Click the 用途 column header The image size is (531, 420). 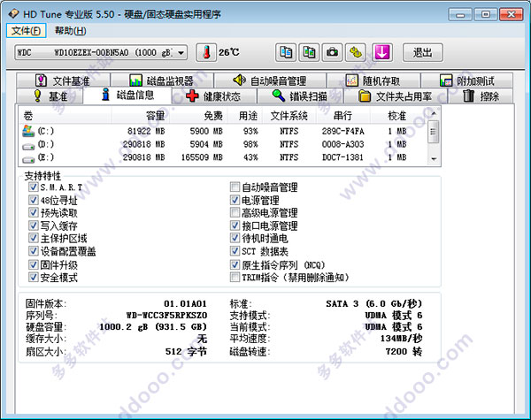244,116
